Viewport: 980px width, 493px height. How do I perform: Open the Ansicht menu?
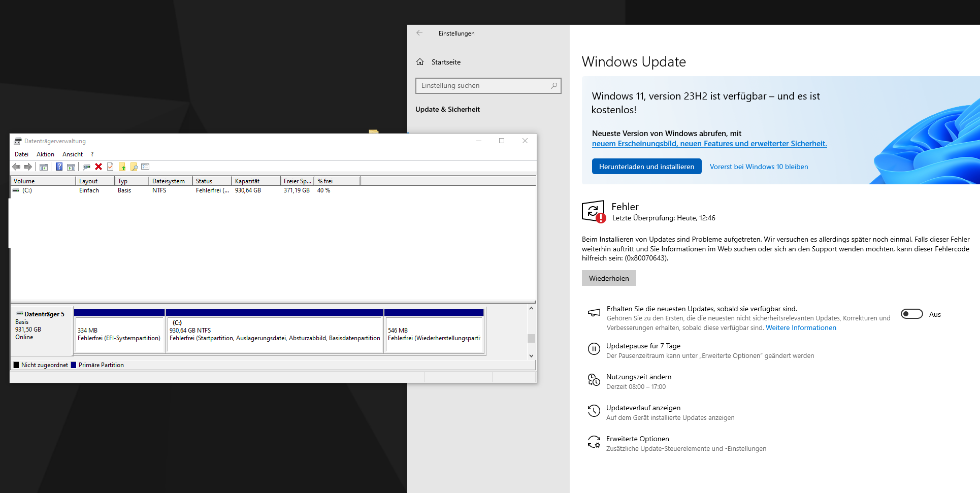pos(73,154)
